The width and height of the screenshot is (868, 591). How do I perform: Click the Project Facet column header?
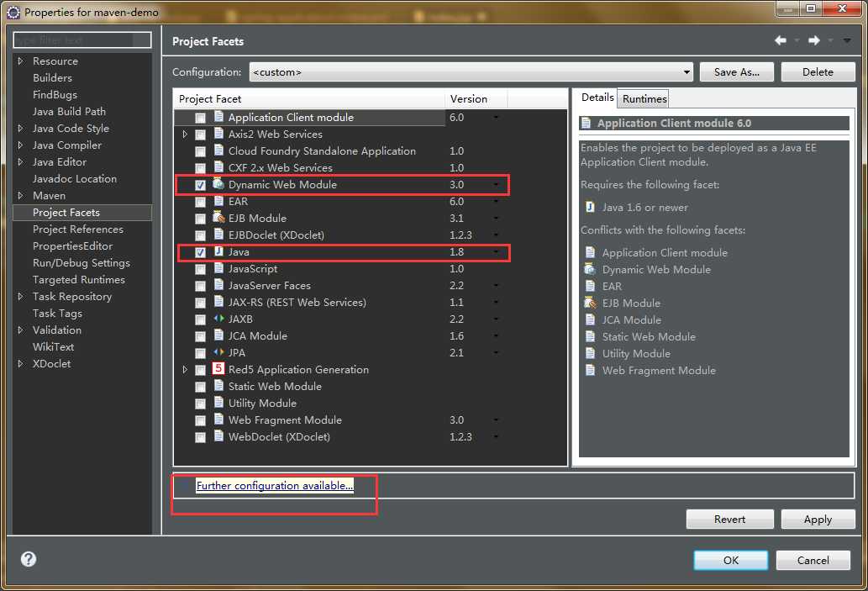tap(309, 98)
